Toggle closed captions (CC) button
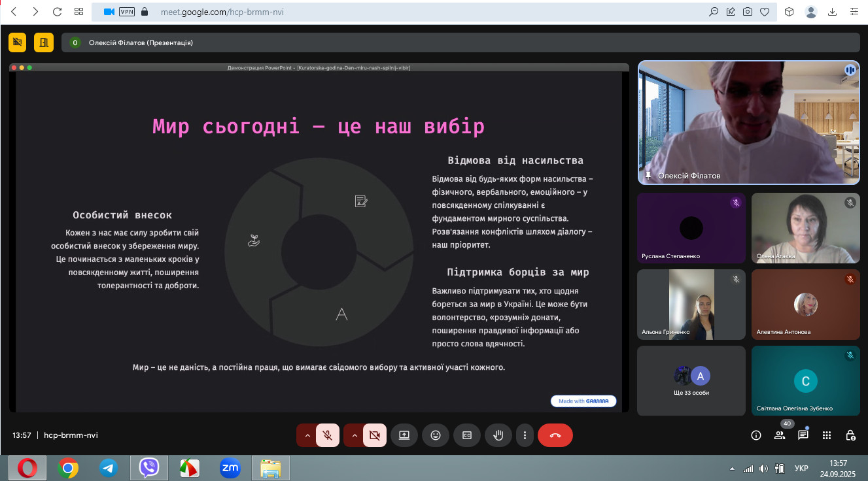This screenshot has width=868, height=481. pos(467,435)
